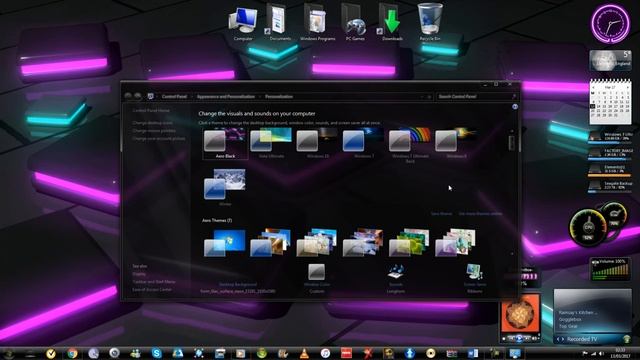Image resolution: width=640 pixels, height=360 pixels.
Task: Select the Windows 7 Ultimate Black theme
Action: pos(410,145)
